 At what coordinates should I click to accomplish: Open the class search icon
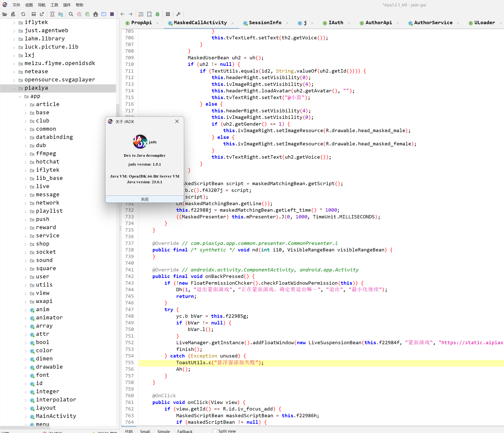pos(79,14)
